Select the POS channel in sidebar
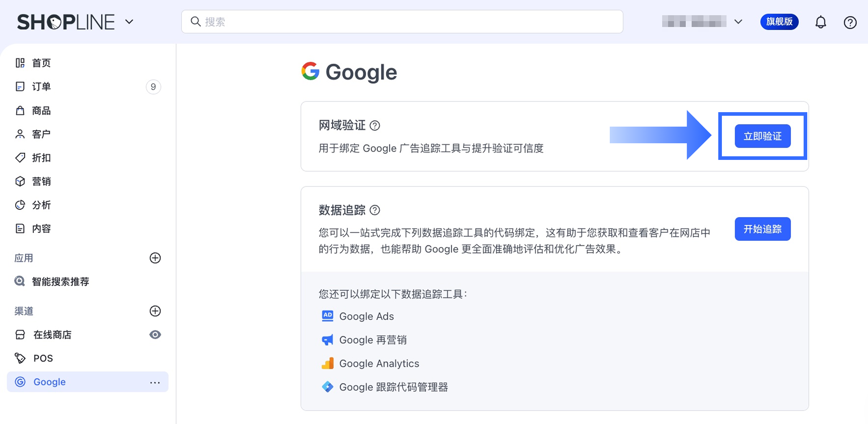Image resolution: width=868 pixels, height=424 pixels. [x=43, y=358]
